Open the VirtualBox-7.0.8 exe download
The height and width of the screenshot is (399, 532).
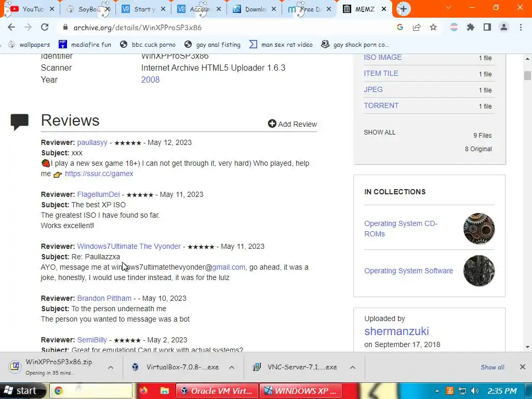pyautogui.click(x=177, y=367)
